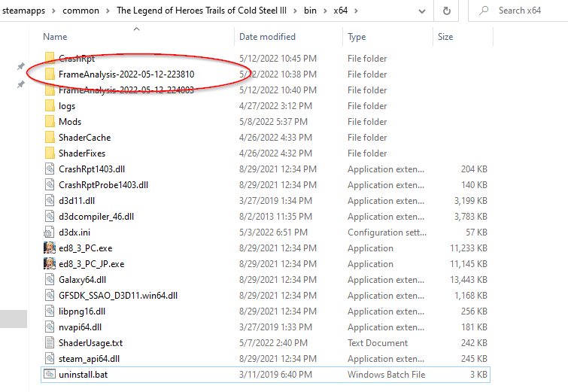This screenshot has width=568, height=392.
Task: Click the 3/11/2019 6:40 PM date cell
Action: tap(275, 374)
